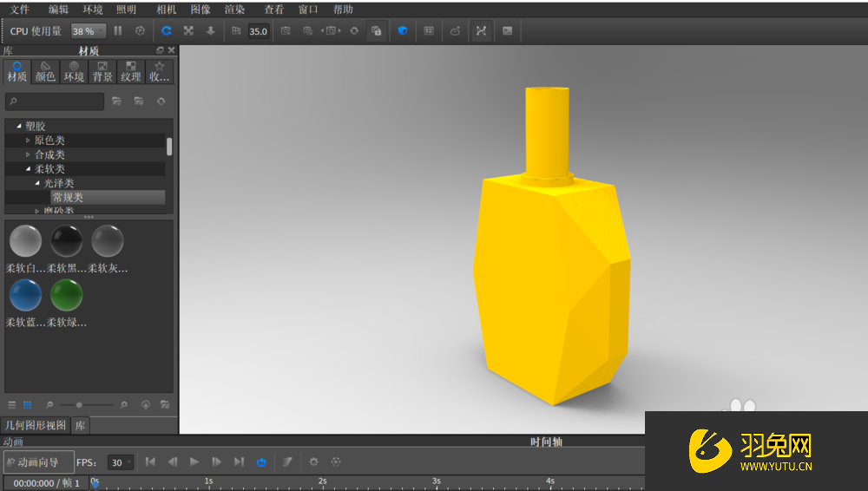Open animation settings gear icon
This screenshot has width=868, height=491.
(x=313, y=462)
